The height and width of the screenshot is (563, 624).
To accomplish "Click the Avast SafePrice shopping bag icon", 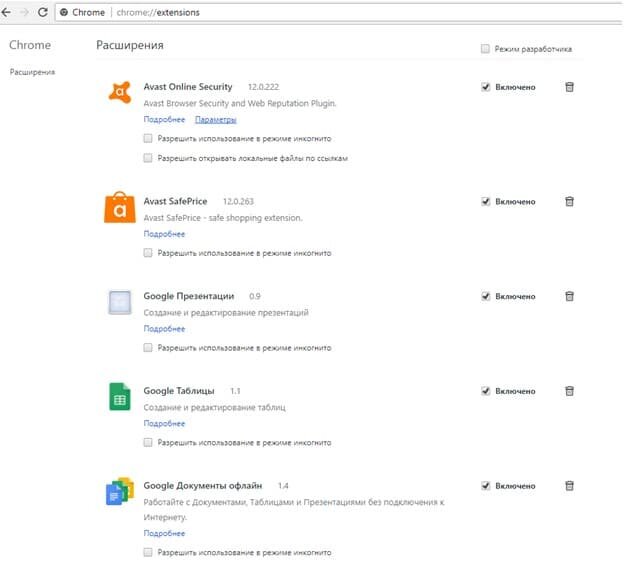I will [x=120, y=207].
